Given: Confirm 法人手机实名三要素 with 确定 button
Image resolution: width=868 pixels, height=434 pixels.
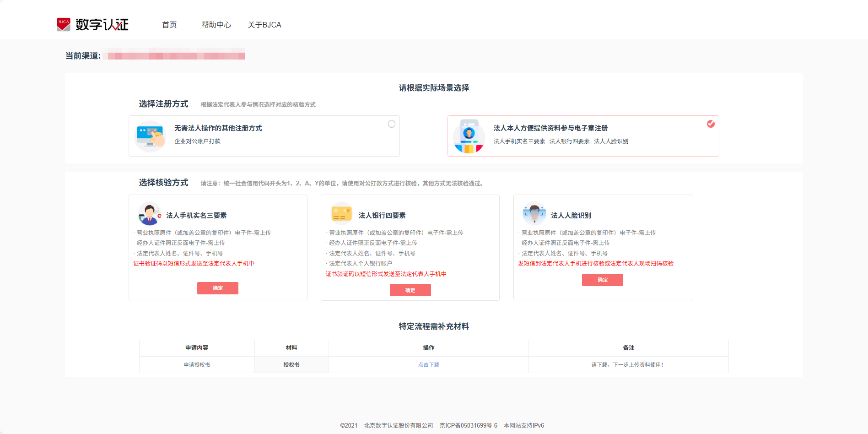Looking at the screenshot, I should pos(218,288).
